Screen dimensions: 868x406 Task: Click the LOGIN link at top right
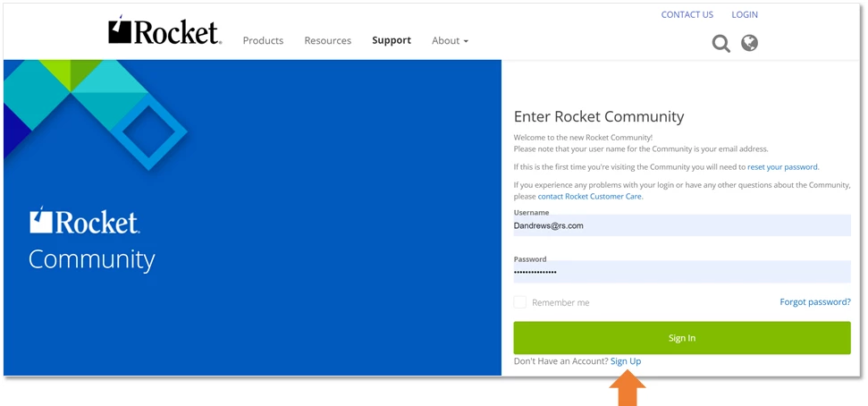point(745,15)
